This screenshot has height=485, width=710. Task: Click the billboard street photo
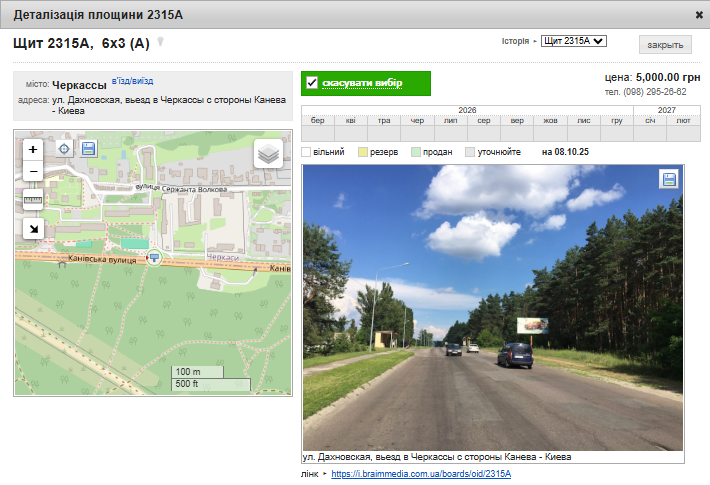tap(493, 308)
